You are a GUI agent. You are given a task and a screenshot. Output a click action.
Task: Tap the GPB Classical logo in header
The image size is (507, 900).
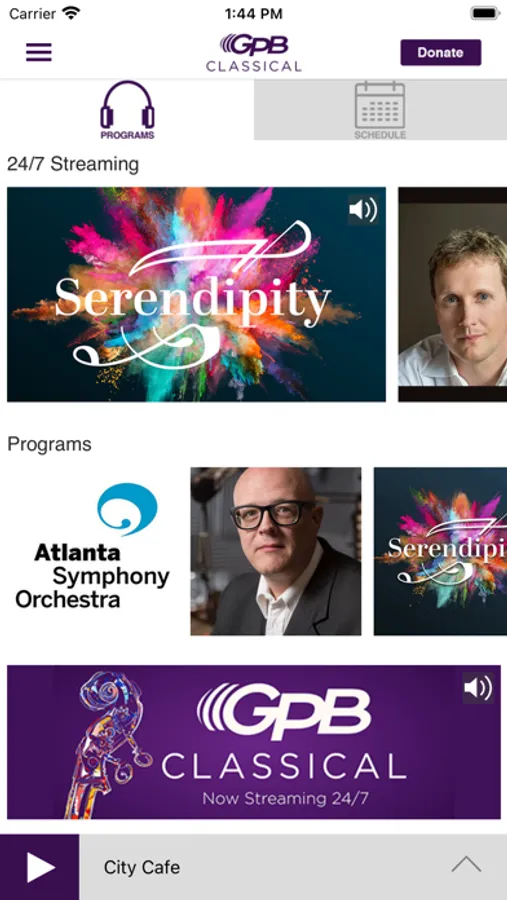pos(254,53)
